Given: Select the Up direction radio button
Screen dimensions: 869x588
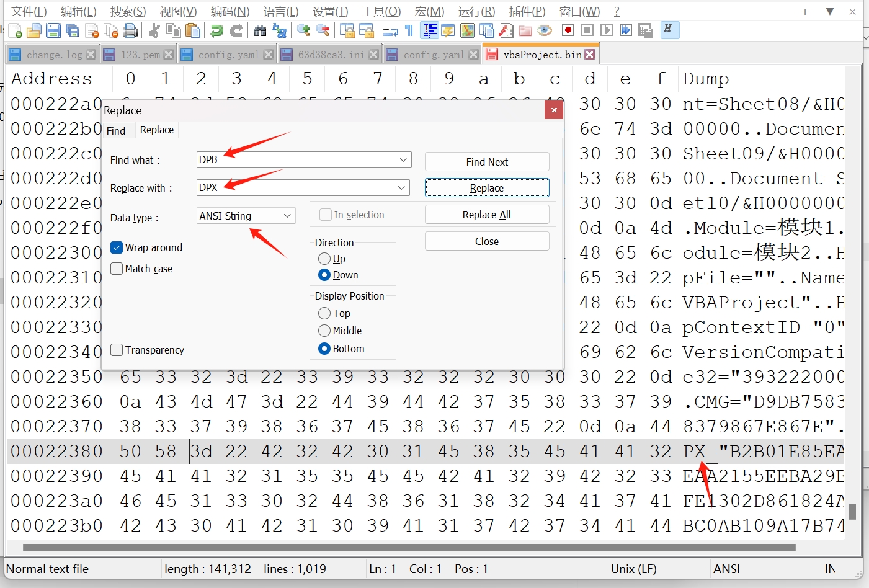Looking at the screenshot, I should pos(324,259).
